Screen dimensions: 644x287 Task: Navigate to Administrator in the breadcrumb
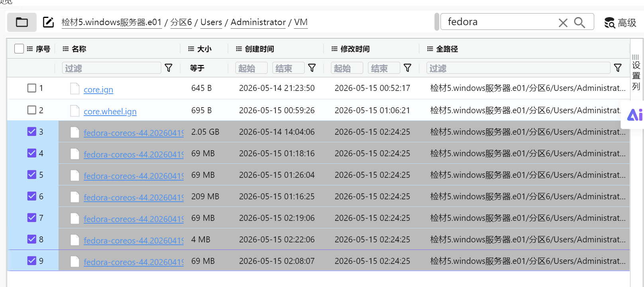click(258, 22)
